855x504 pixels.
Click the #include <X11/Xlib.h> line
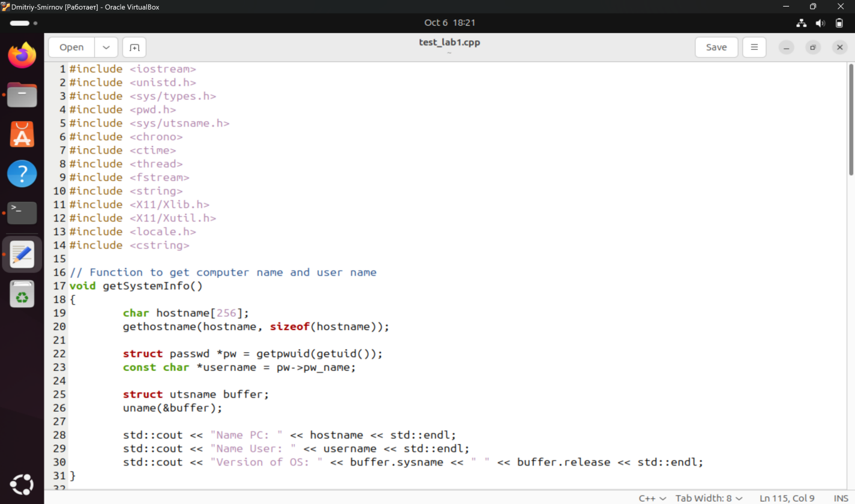(x=139, y=205)
